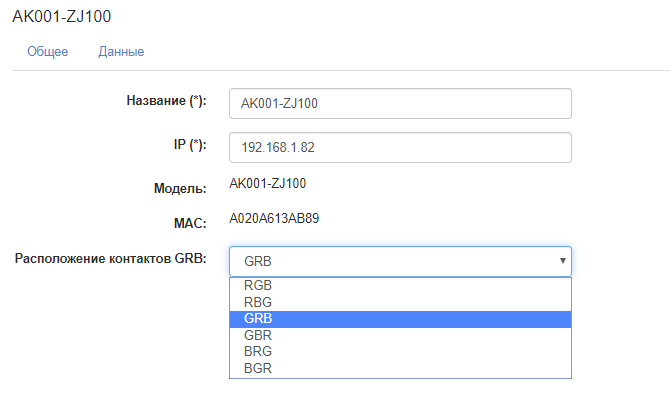
Task: Switch to the Данные tab
Action: pos(121,51)
